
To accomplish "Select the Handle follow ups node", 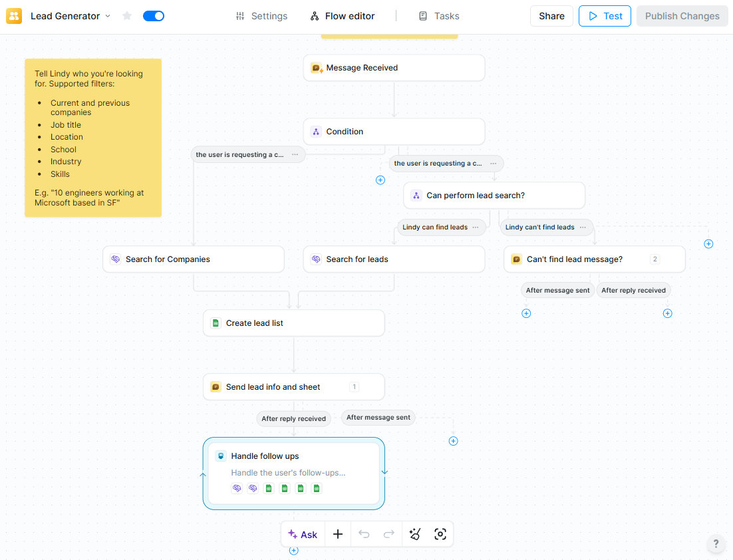I will pos(293,456).
